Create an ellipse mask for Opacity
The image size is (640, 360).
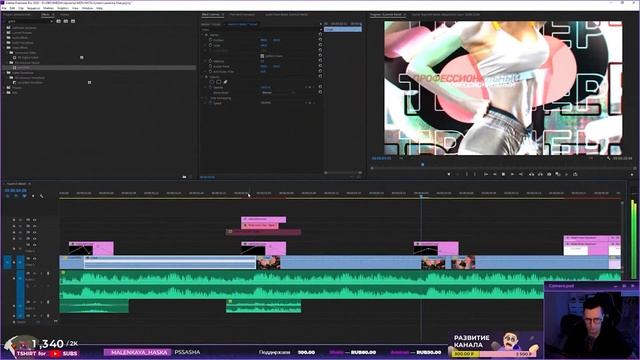coord(212,82)
